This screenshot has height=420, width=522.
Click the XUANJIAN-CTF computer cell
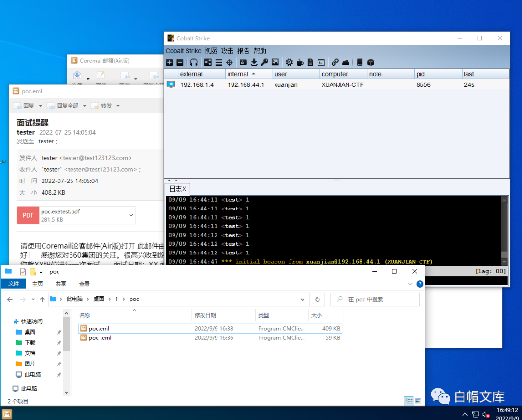point(343,85)
